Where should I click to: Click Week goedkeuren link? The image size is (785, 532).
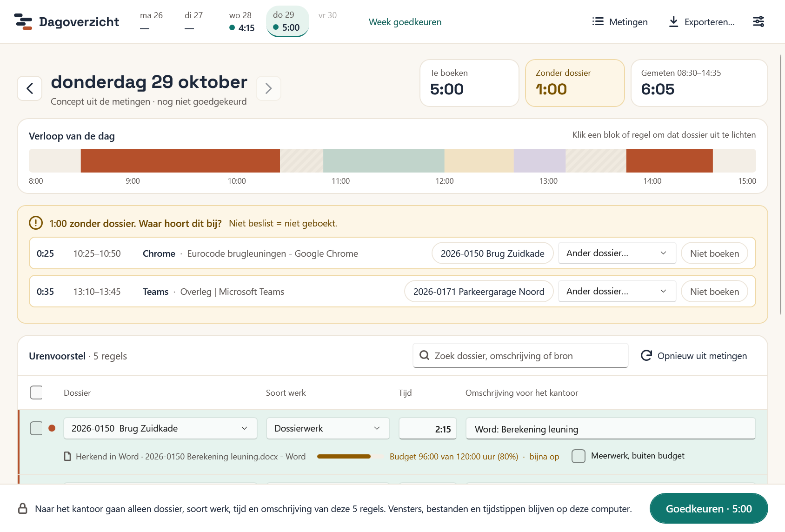pos(405,22)
